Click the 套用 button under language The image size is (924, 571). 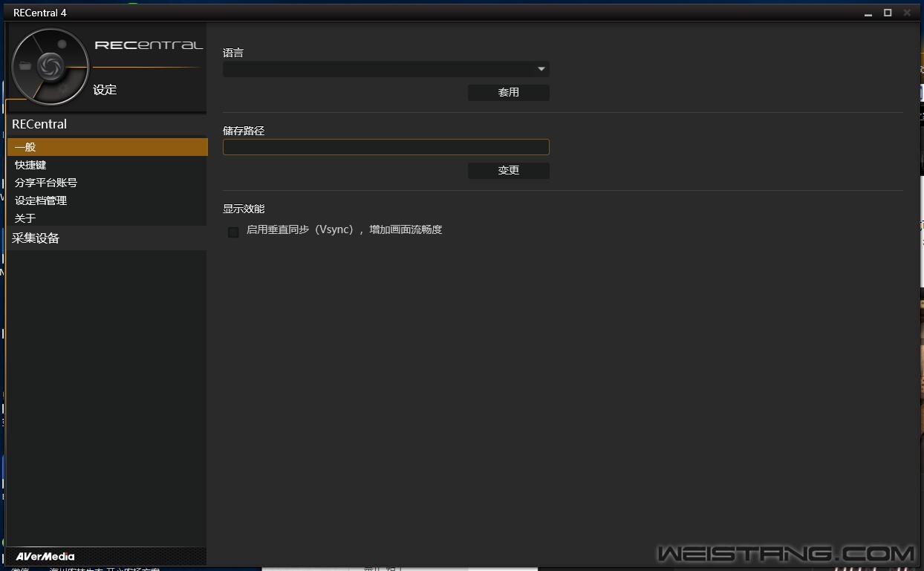click(508, 93)
